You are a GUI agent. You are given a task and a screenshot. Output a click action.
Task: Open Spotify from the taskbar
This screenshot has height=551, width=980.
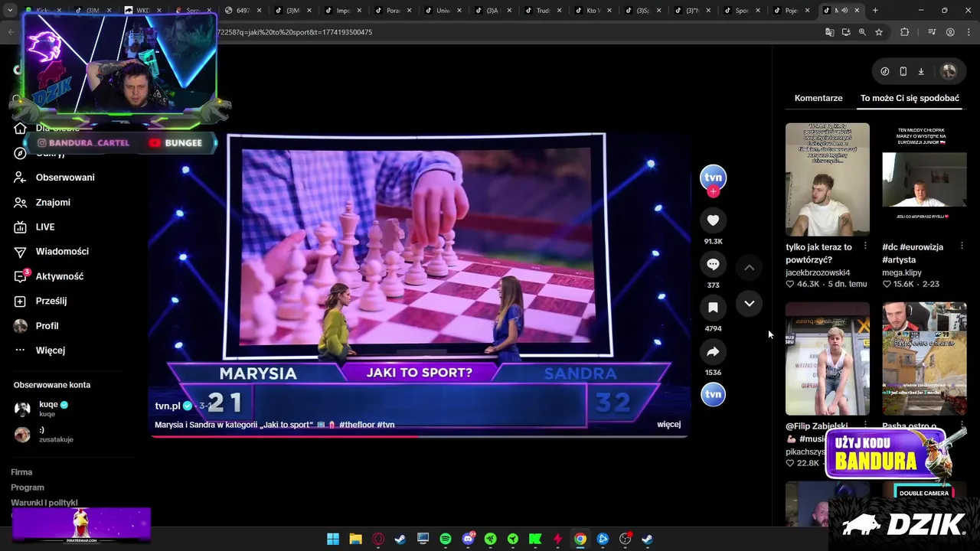(x=446, y=539)
